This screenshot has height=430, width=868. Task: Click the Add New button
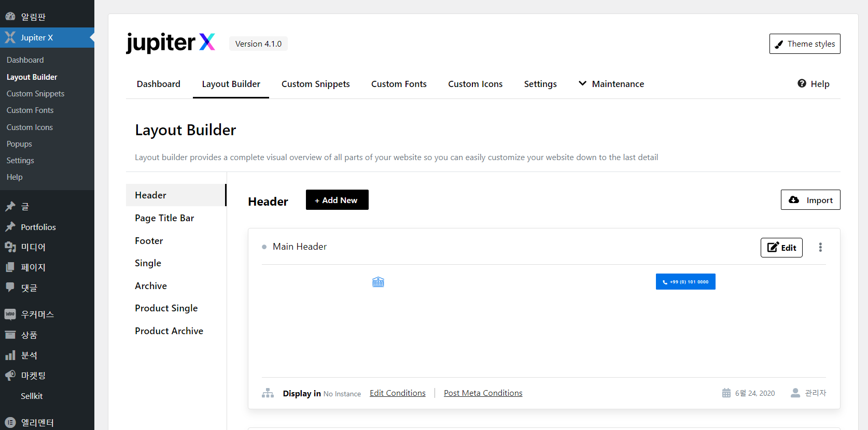click(337, 200)
